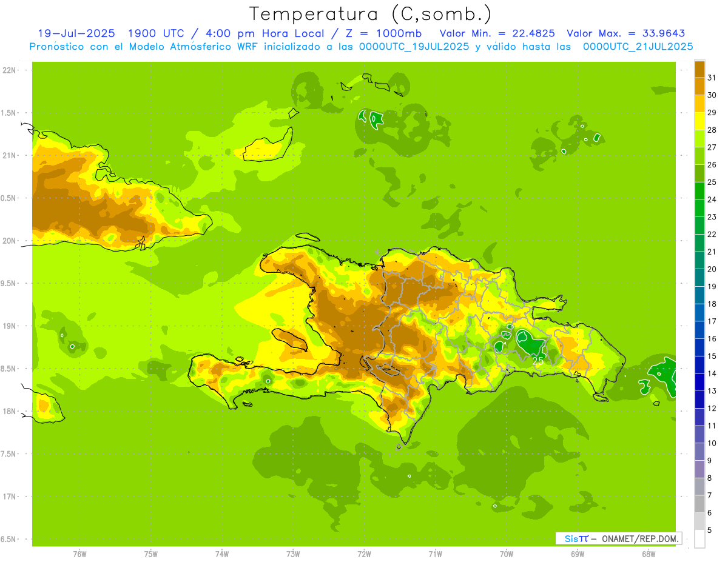The image size is (728, 562).
Task: Click the '20N' latitude label
Action: (x=9, y=241)
